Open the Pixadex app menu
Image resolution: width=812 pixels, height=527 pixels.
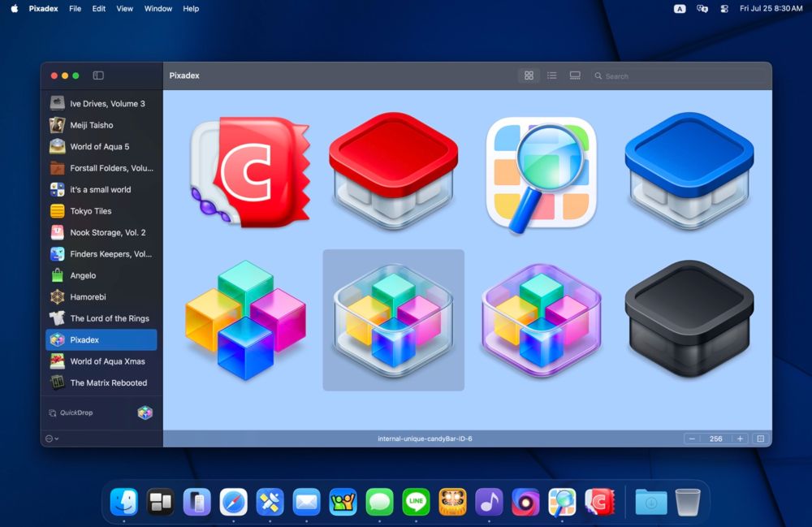click(x=44, y=8)
